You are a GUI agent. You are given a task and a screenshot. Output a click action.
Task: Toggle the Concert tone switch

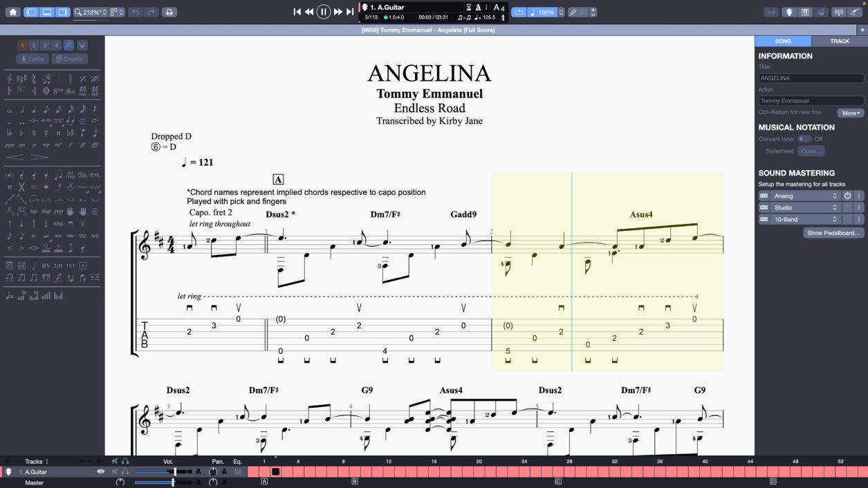(x=803, y=138)
